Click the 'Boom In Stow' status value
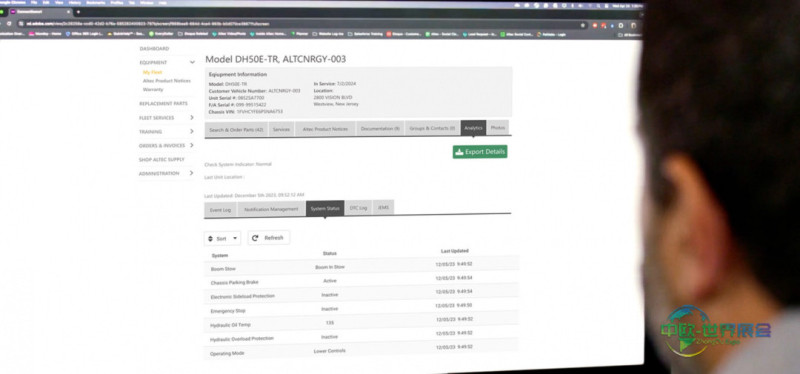The image size is (800, 374). click(x=330, y=267)
